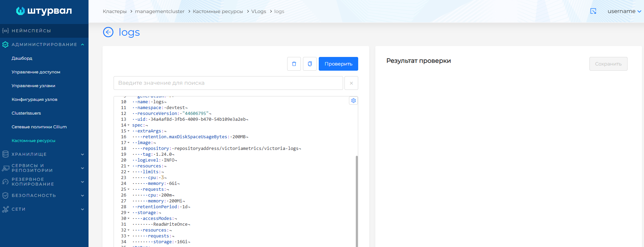The image size is (644, 247).
Task: Open editor settings gear icon
Action: (x=353, y=101)
